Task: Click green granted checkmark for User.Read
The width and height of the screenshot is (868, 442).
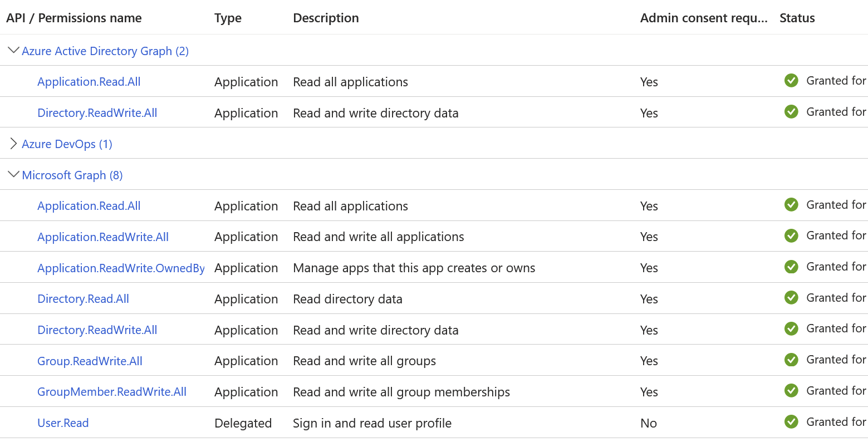Action: 791,422
